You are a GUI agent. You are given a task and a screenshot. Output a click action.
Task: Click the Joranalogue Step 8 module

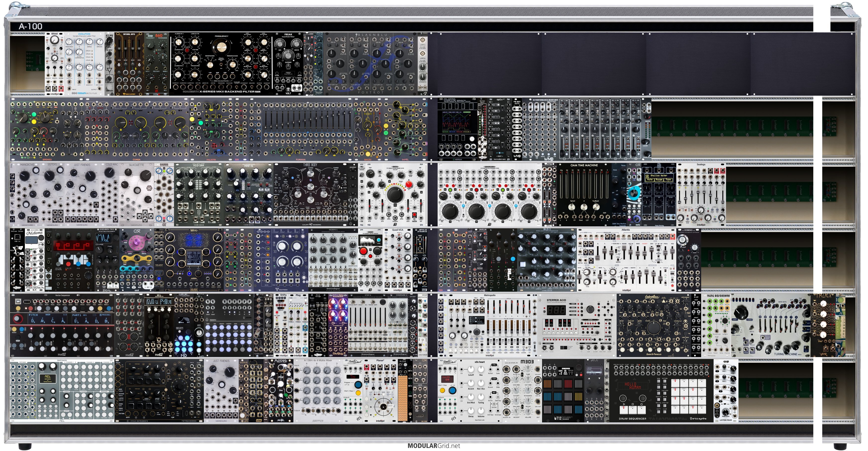(x=368, y=325)
